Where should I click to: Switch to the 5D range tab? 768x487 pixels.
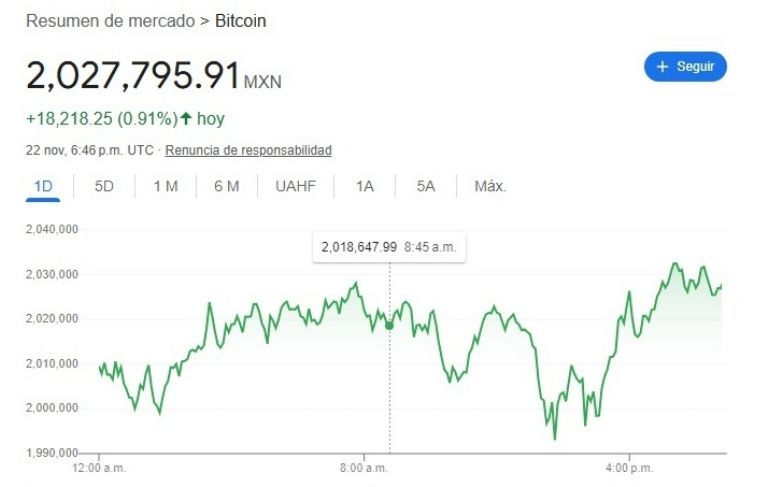pos(104,186)
